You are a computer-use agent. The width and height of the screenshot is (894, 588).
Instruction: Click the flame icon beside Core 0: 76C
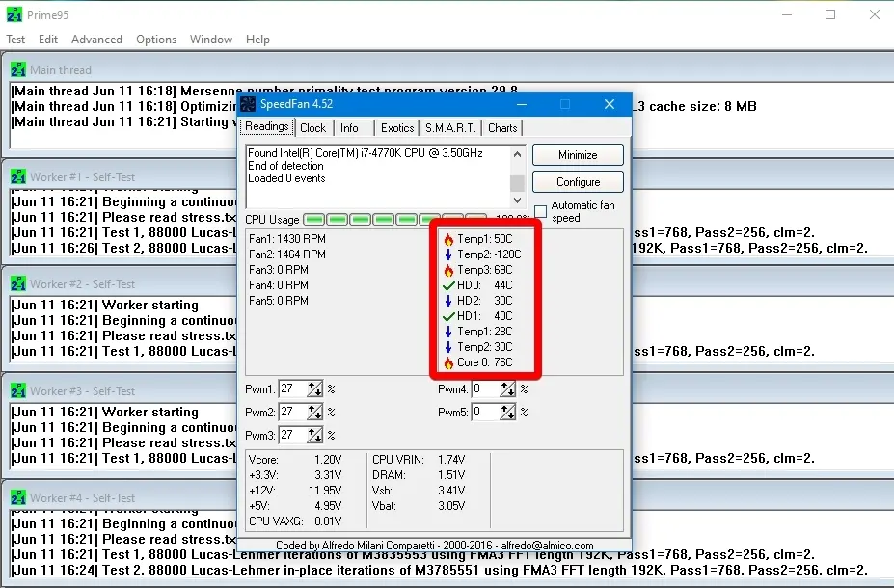point(448,363)
